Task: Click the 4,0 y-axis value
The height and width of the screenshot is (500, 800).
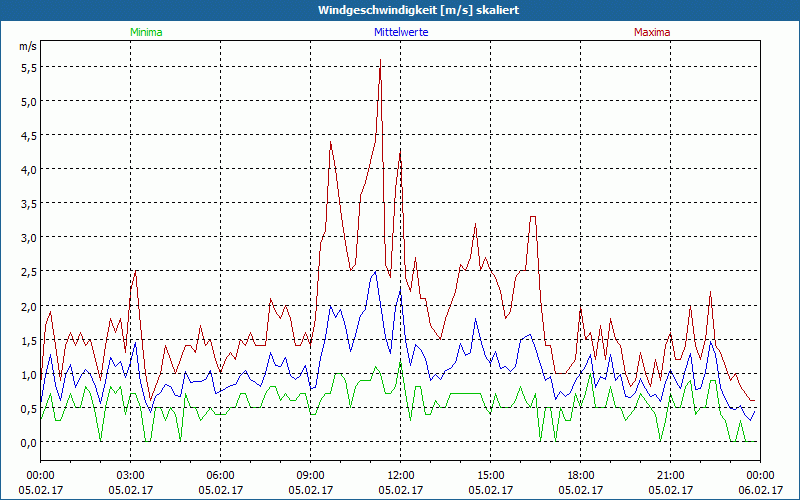Action: tap(29, 170)
